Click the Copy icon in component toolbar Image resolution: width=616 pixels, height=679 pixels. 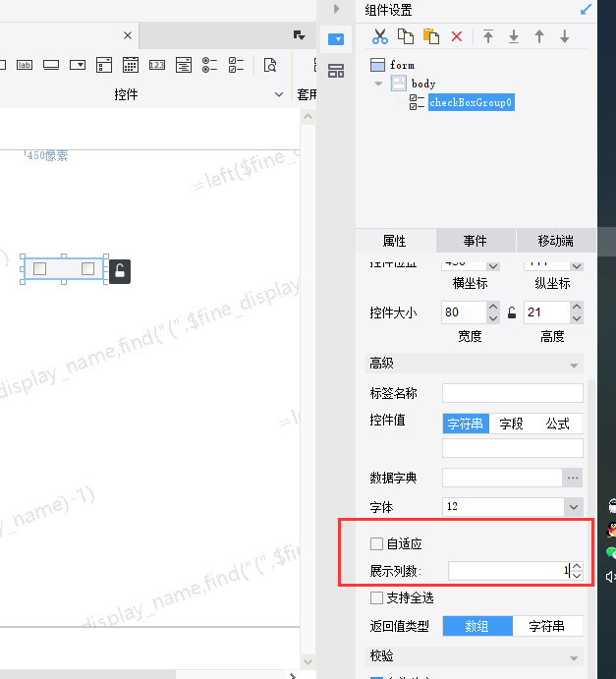tap(406, 36)
